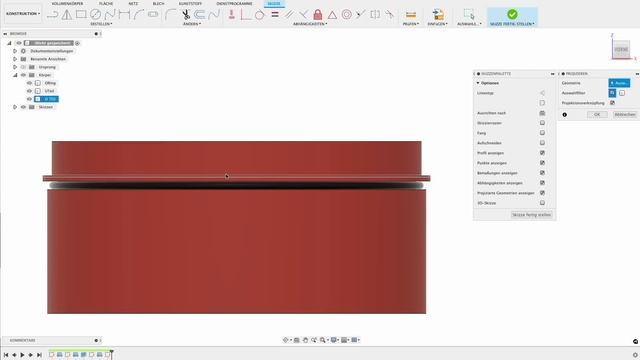Viewport: 640px width, 360px height.
Task: Switch to the Kunststoff tab
Action: point(190,4)
